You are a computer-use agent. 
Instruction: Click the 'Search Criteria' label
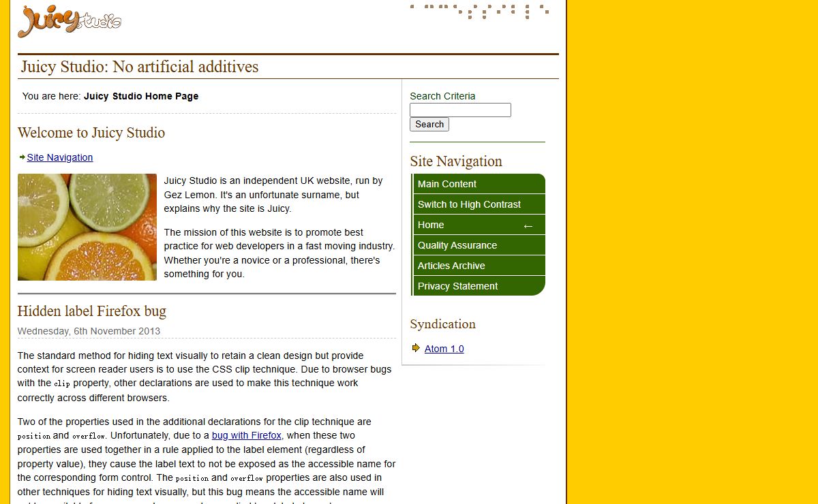pyautogui.click(x=442, y=96)
